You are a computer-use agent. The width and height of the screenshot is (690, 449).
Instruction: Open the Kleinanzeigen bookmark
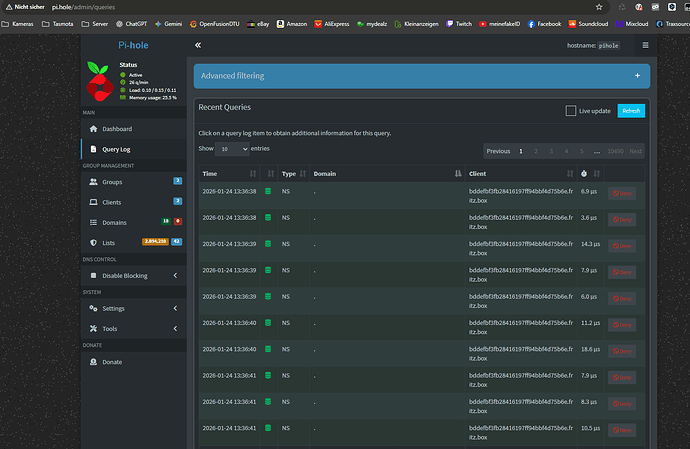tap(416, 24)
